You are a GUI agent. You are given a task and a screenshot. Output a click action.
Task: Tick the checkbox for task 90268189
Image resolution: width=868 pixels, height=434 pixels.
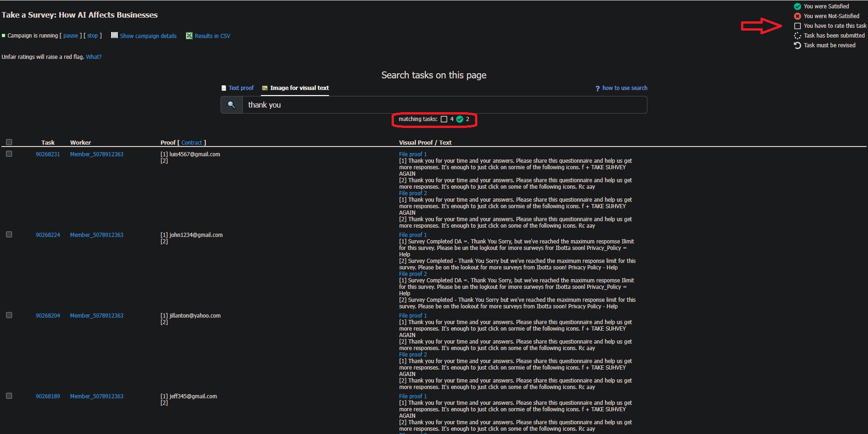click(9, 396)
